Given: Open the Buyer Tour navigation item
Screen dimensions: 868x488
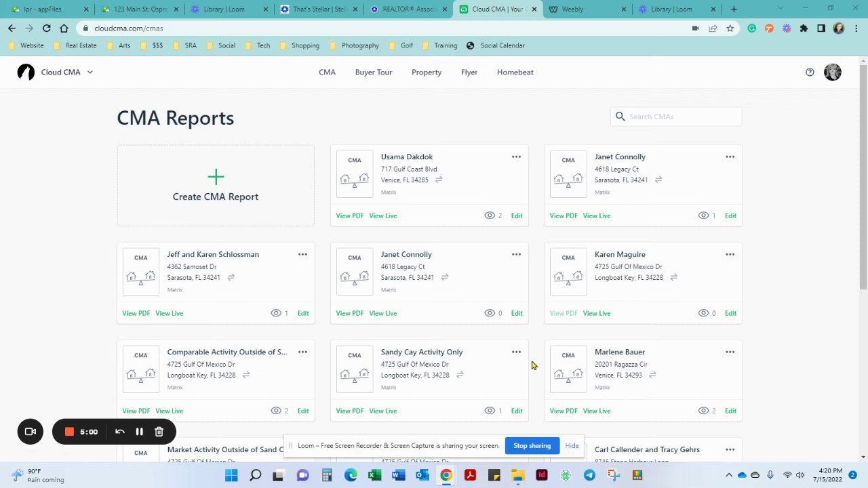Looking at the screenshot, I should (374, 72).
